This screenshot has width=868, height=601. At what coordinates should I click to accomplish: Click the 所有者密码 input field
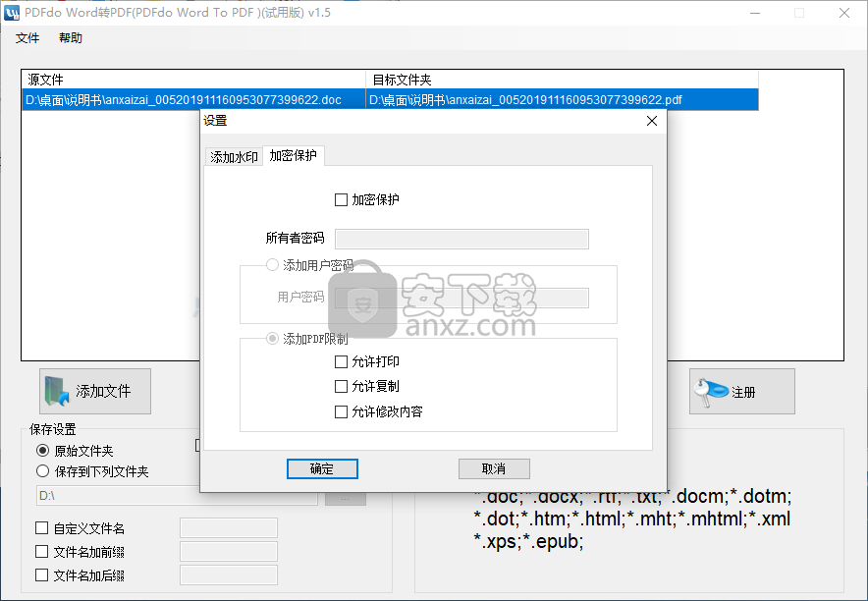461,239
